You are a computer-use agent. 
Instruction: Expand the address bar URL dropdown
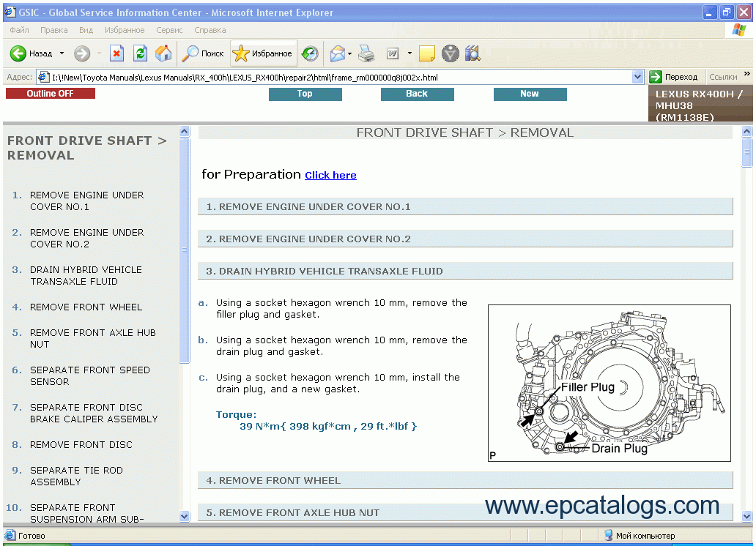coord(638,77)
